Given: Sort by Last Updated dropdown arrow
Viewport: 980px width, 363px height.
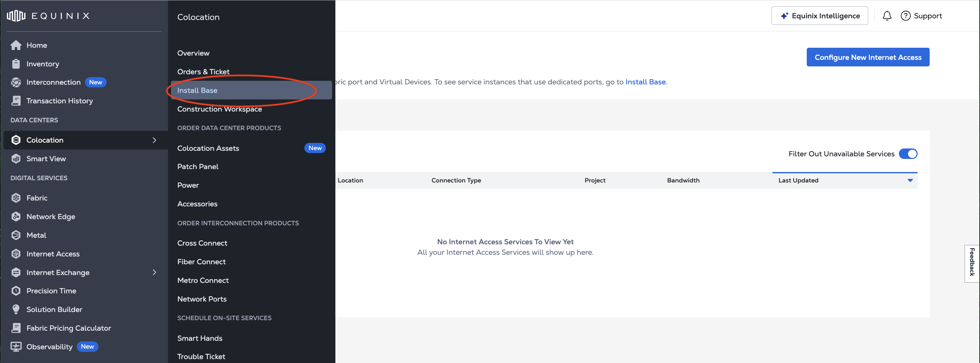Looking at the screenshot, I should [910, 181].
